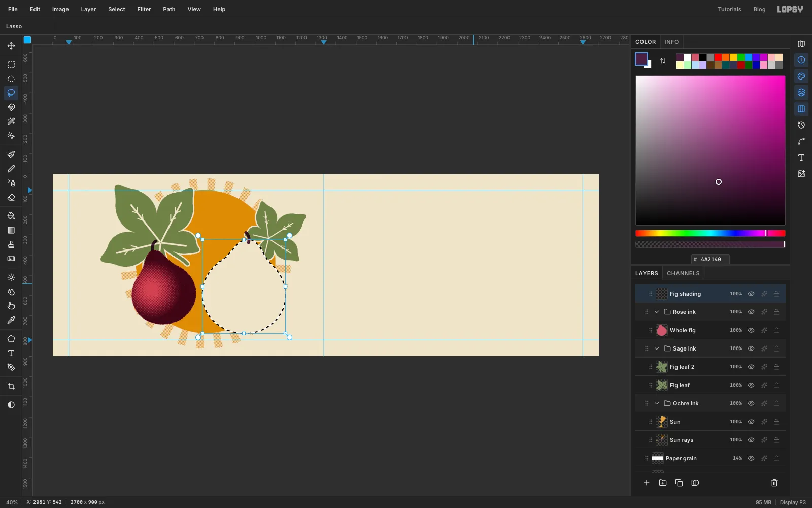
Task: Adjust the alpha opacity slider
Action: (x=710, y=244)
